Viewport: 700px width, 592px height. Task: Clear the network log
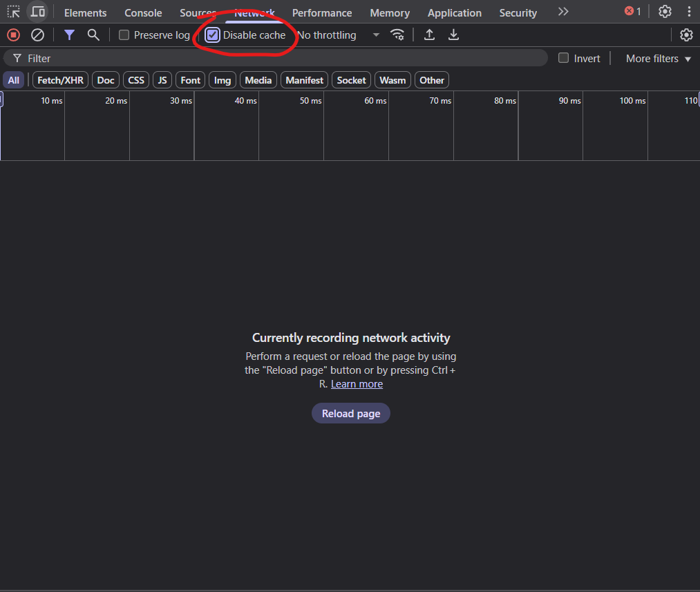(x=37, y=35)
